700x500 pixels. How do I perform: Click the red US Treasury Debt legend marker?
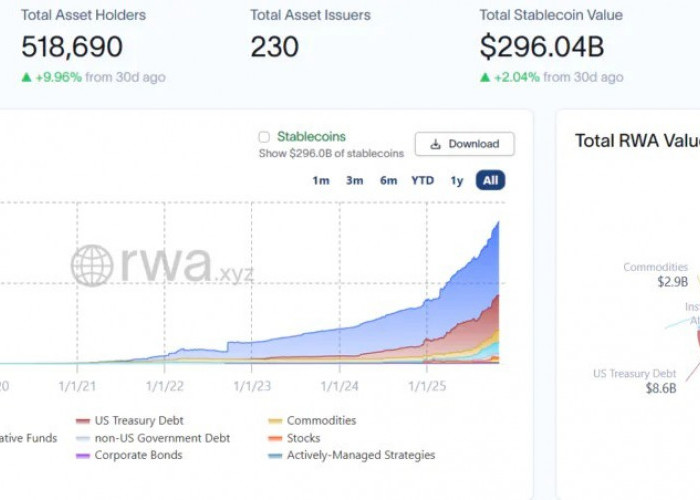point(83,421)
